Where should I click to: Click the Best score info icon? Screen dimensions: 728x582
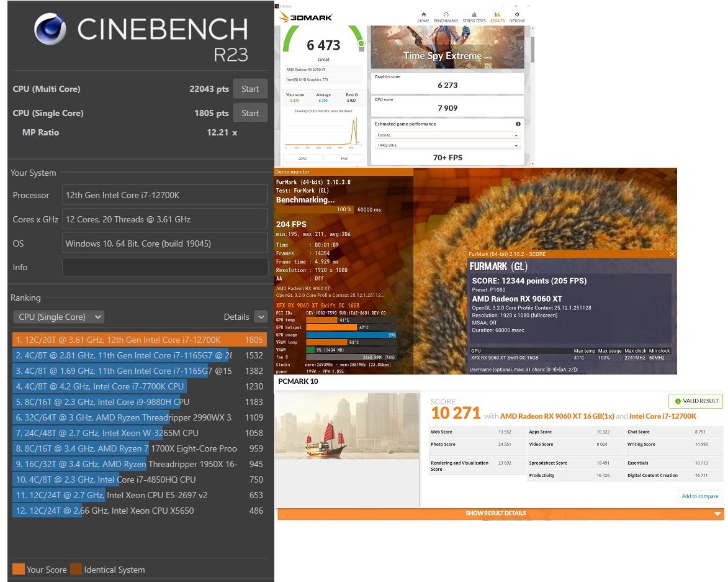356,95
